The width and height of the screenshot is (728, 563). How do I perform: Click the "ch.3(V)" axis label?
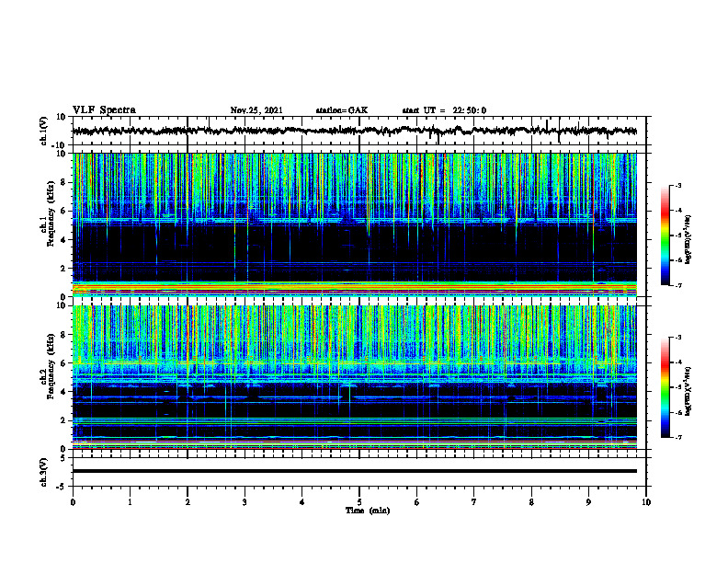coord(43,472)
